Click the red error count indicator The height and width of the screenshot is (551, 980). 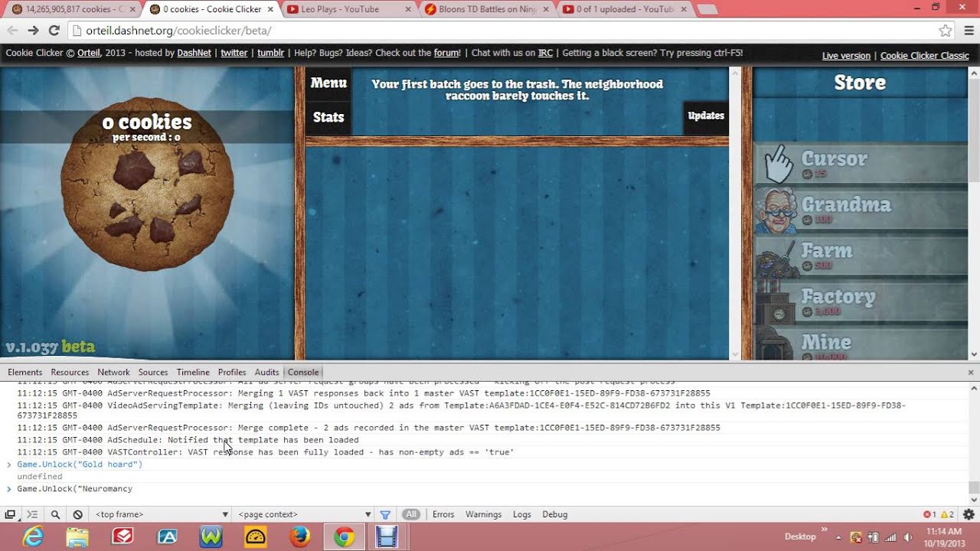tap(929, 514)
